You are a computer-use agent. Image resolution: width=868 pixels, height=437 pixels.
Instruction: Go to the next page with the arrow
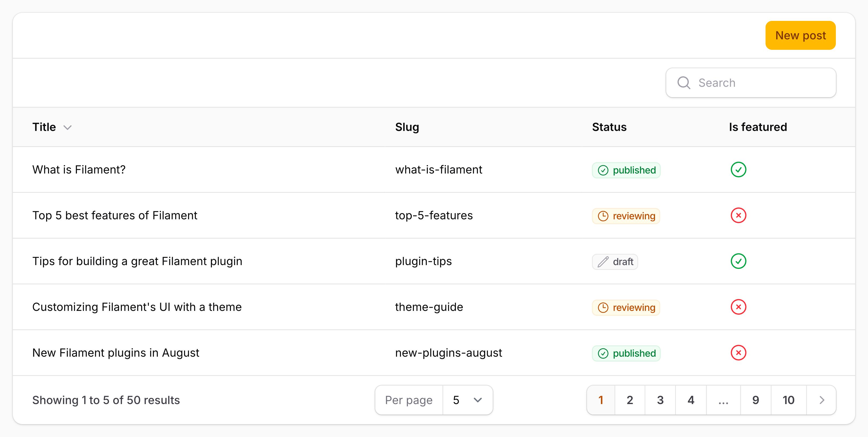tap(821, 400)
